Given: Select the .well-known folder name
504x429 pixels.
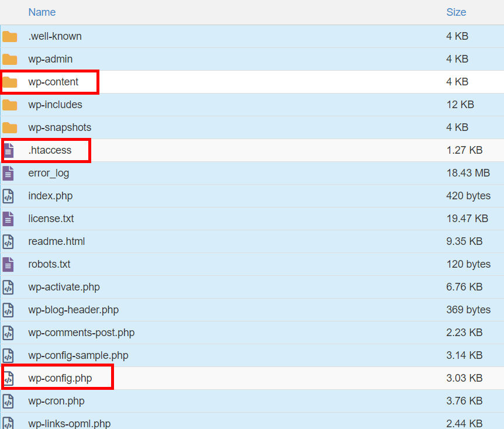Looking at the screenshot, I should click(55, 36).
